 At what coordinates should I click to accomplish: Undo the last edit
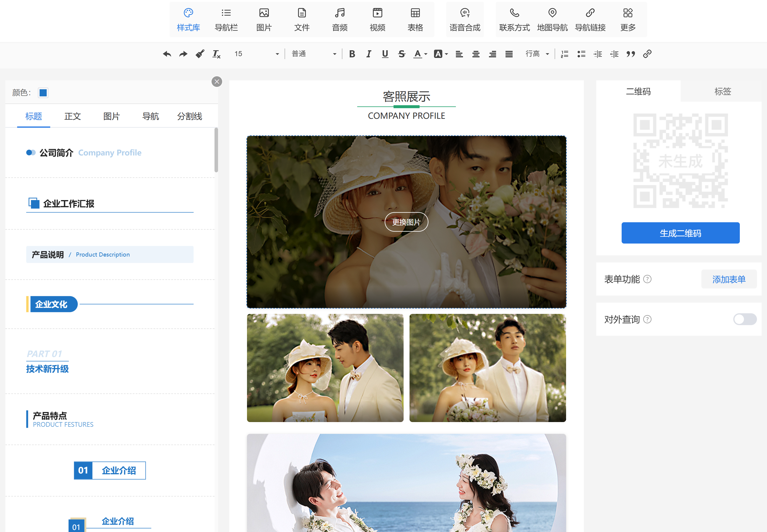point(167,54)
